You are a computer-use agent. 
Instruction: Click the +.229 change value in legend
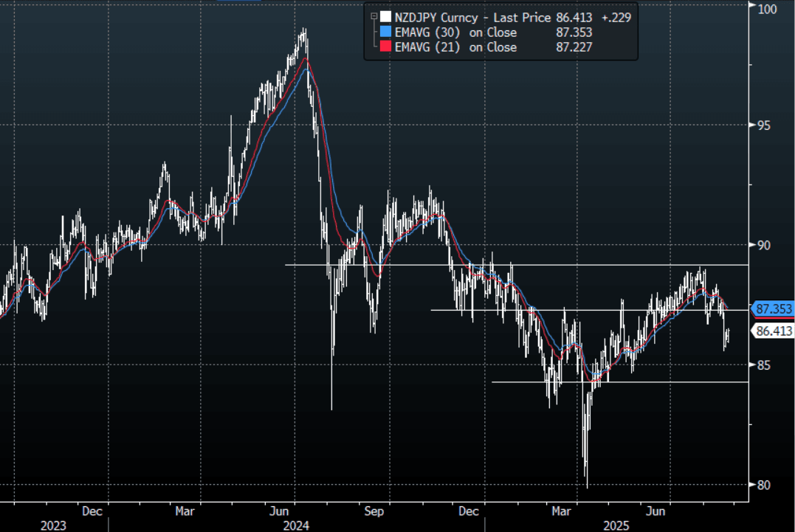click(x=616, y=18)
